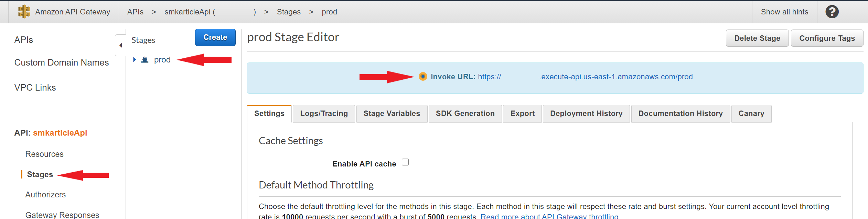Expand the prod stage tree node

[x=135, y=60]
